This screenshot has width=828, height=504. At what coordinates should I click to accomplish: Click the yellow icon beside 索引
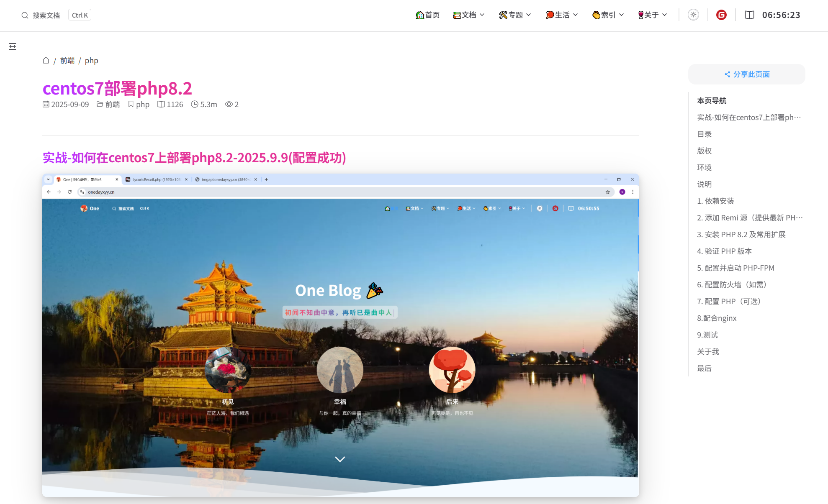tap(596, 15)
